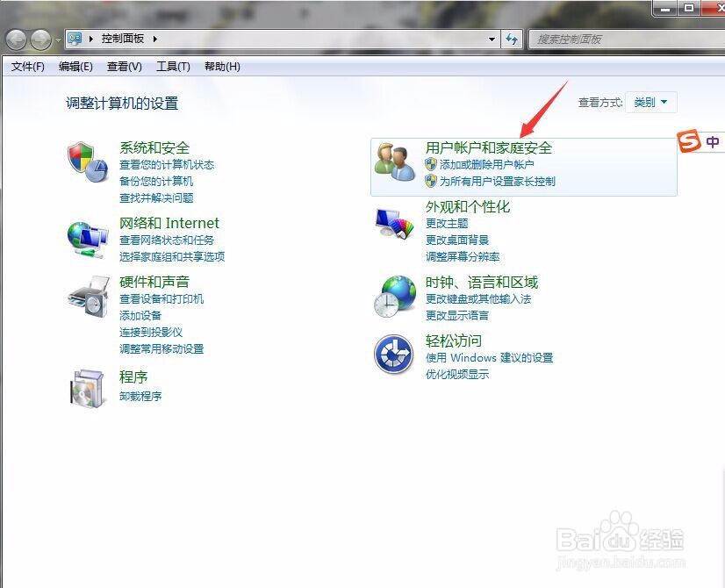The image size is (725, 588).
Task: Open 程序 category icon
Action: (x=87, y=386)
